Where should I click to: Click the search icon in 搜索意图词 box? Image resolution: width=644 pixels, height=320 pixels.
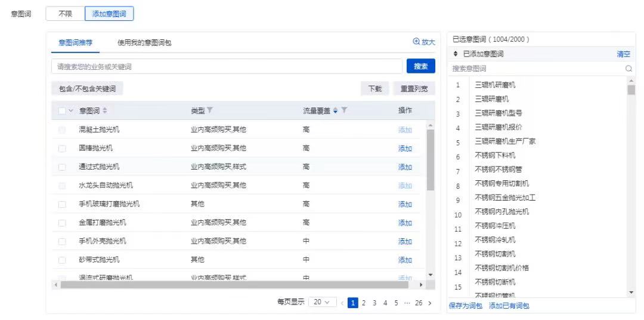coord(628,69)
